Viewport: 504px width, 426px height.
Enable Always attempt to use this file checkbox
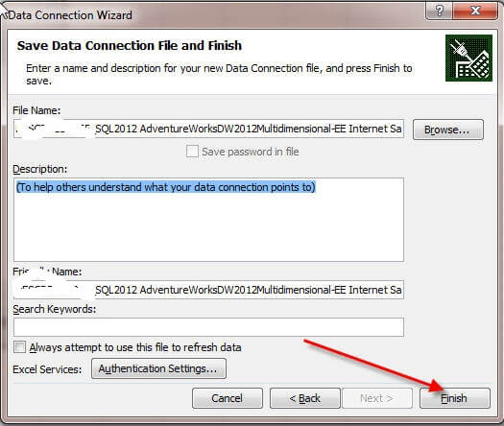tap(19, 347)
